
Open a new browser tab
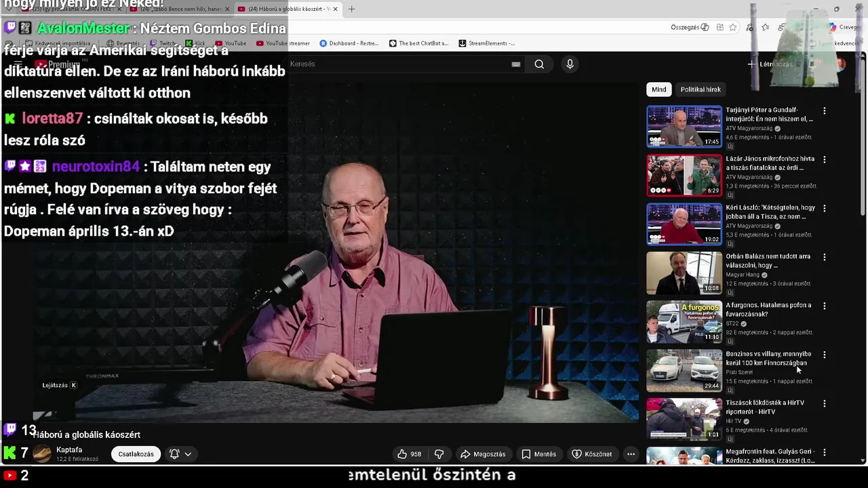point(351,9)
